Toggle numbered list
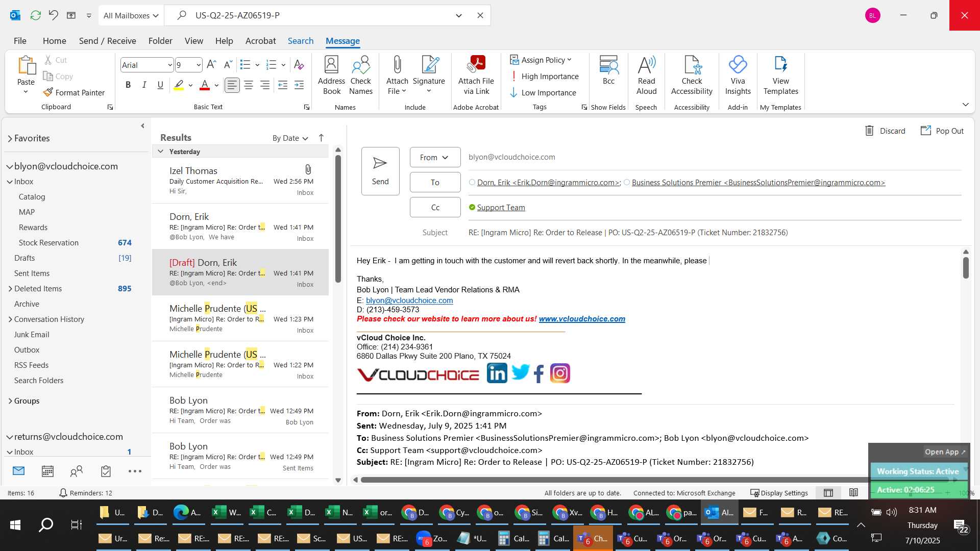This screenshot has width=980, height=551. (x=272, y=64)
